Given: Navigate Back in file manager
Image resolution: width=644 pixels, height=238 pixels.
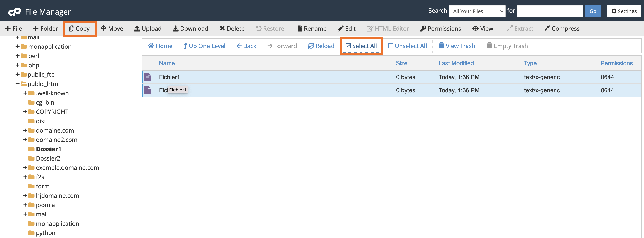Looking at the screenshot, I should [246, 46].
